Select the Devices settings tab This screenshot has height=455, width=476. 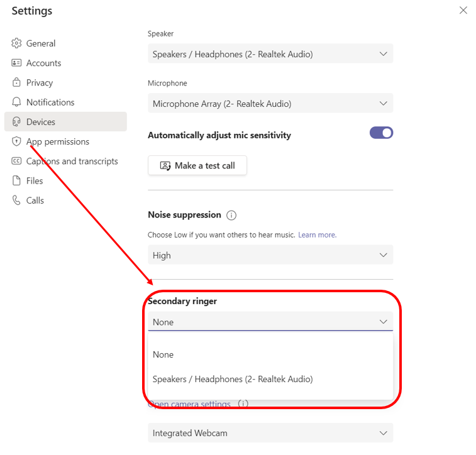65,122
